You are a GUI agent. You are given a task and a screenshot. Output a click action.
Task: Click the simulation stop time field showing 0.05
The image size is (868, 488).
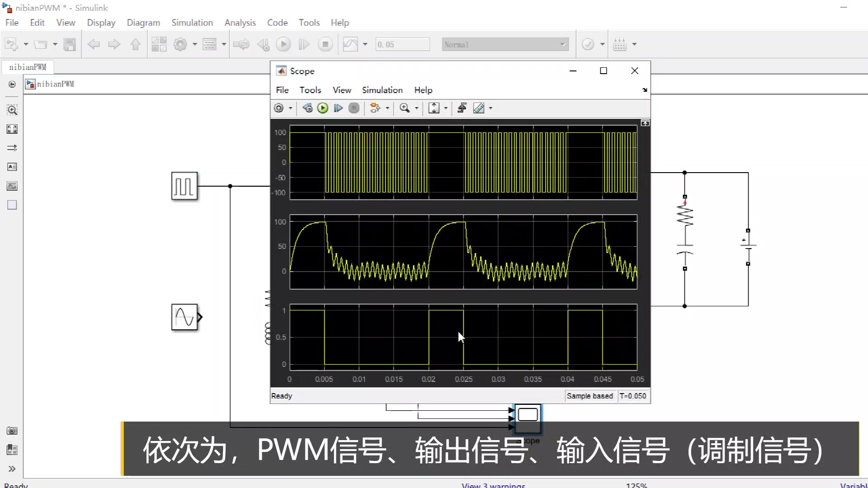[x=402, y=44]
